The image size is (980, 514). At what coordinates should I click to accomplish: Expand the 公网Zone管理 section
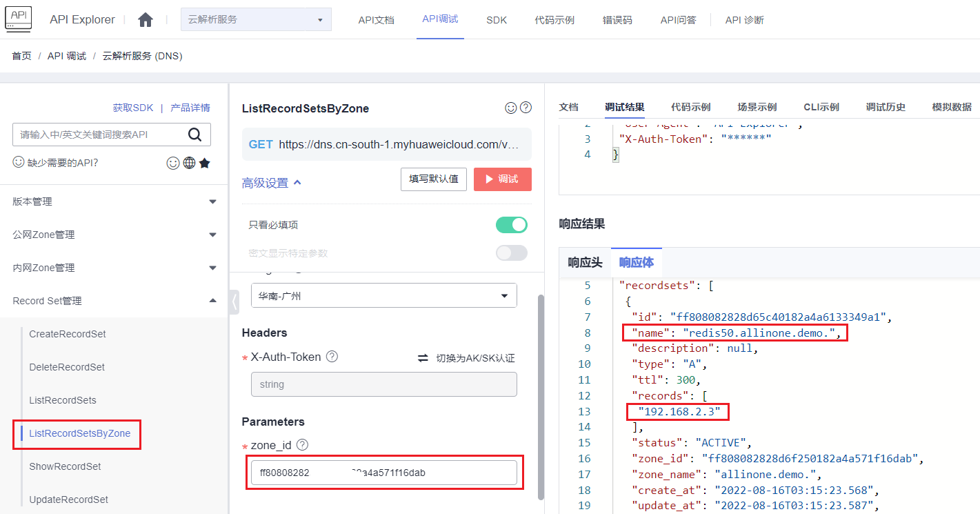[114, 235]
